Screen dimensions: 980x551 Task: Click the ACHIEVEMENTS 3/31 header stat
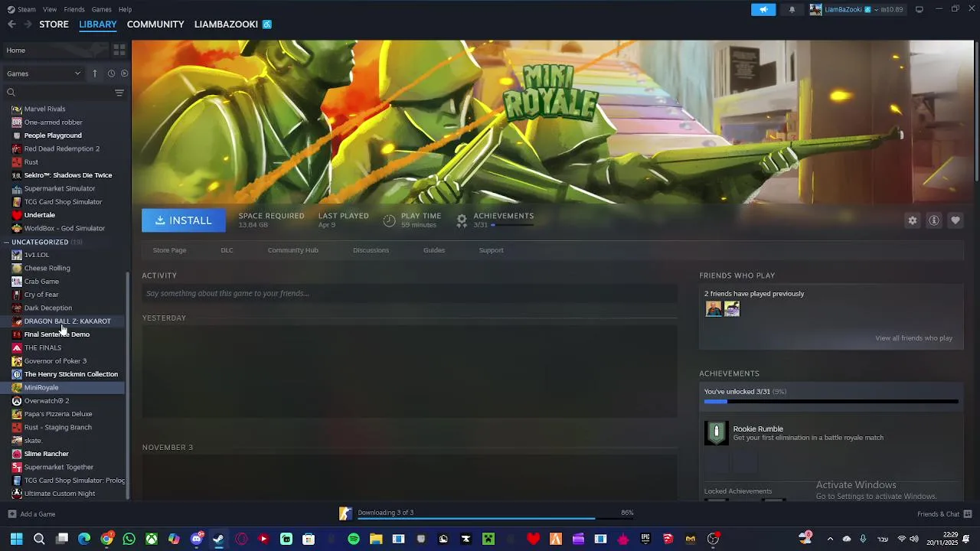pos(495,220)
